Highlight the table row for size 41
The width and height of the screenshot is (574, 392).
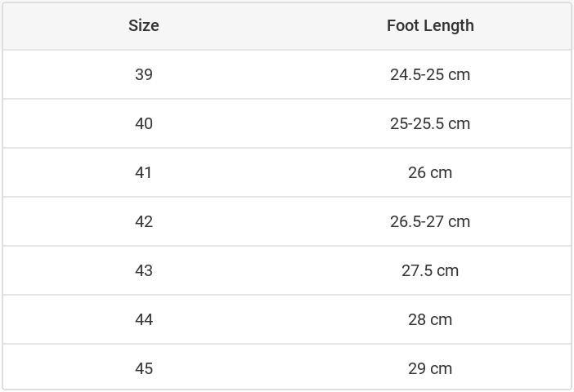[x=286, y=172]
